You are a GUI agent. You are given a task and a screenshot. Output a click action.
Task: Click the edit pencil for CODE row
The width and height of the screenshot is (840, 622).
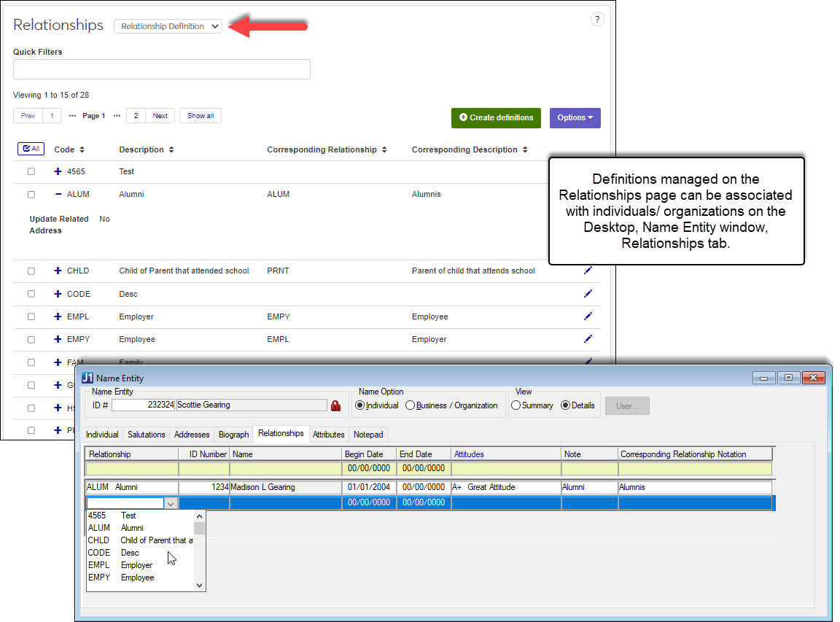[588, 294]
